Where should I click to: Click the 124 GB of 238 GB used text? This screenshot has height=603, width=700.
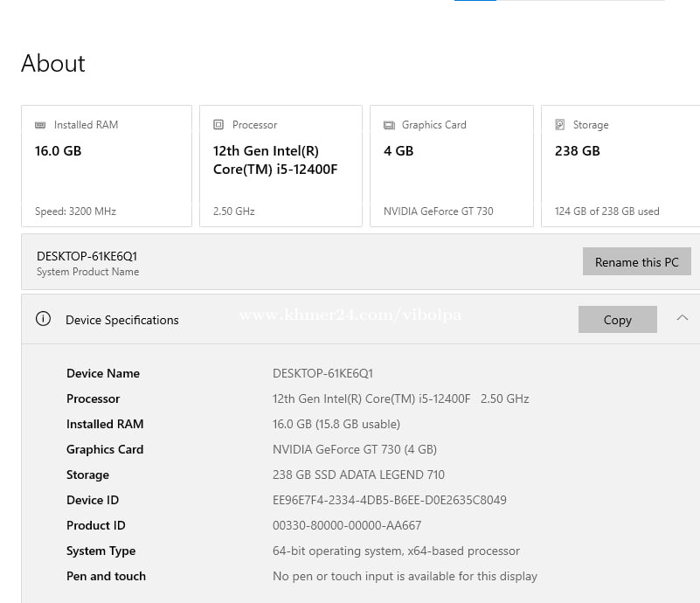pyautogui.click(x=606, y=211)
